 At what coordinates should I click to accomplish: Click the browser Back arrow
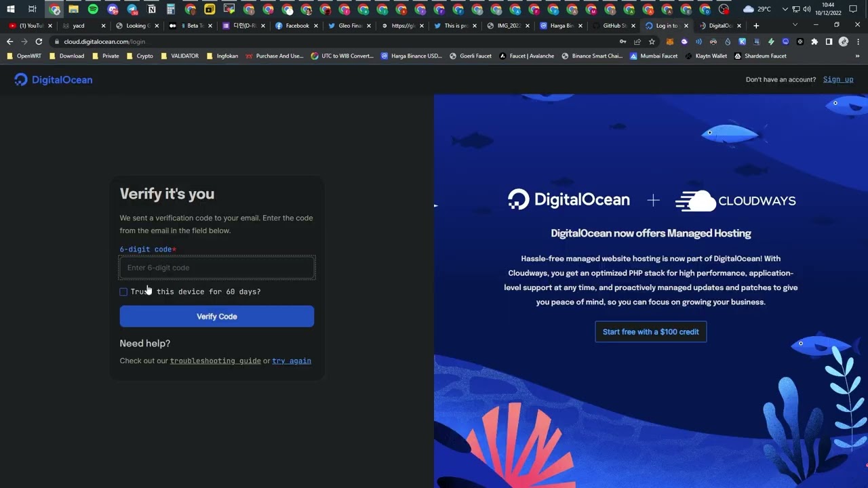click(9, 41)
